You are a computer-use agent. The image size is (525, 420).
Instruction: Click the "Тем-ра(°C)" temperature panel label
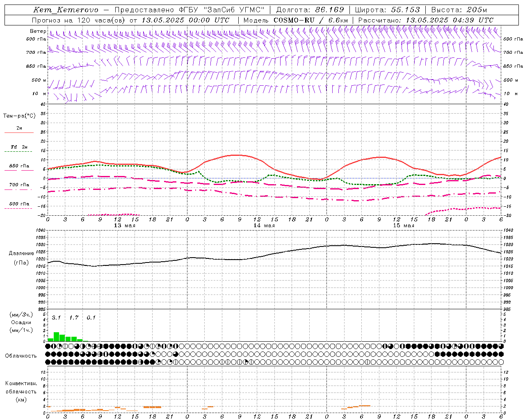[x=19, y=116]
